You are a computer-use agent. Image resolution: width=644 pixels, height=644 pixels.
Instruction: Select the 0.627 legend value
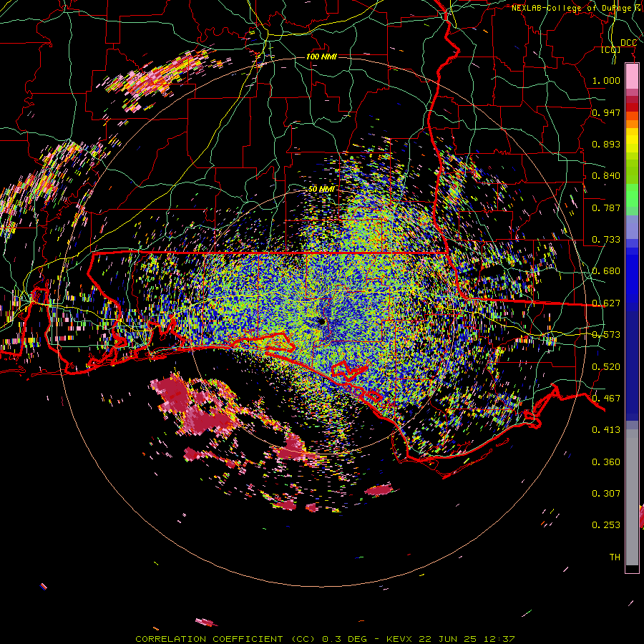coord(606,303)
